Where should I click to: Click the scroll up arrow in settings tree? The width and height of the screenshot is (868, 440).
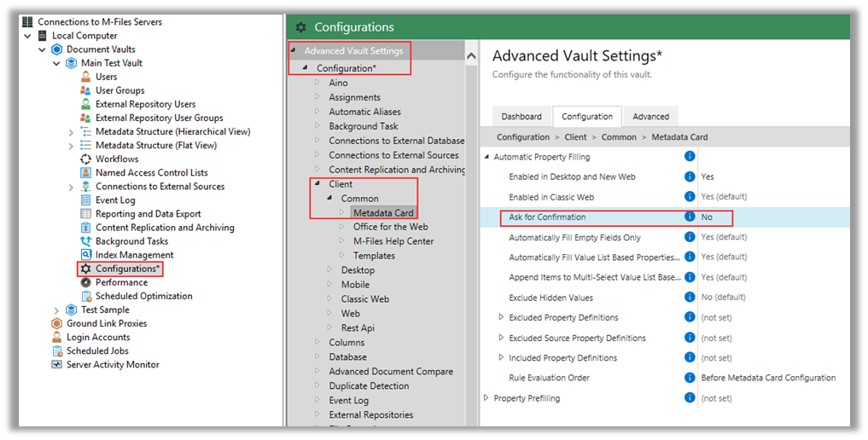pyautogui.click(x=471, y=55)
